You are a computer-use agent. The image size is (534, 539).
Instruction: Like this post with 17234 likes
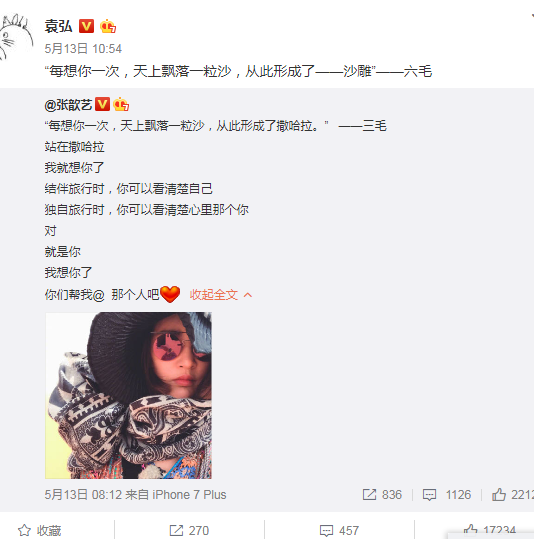489,530
